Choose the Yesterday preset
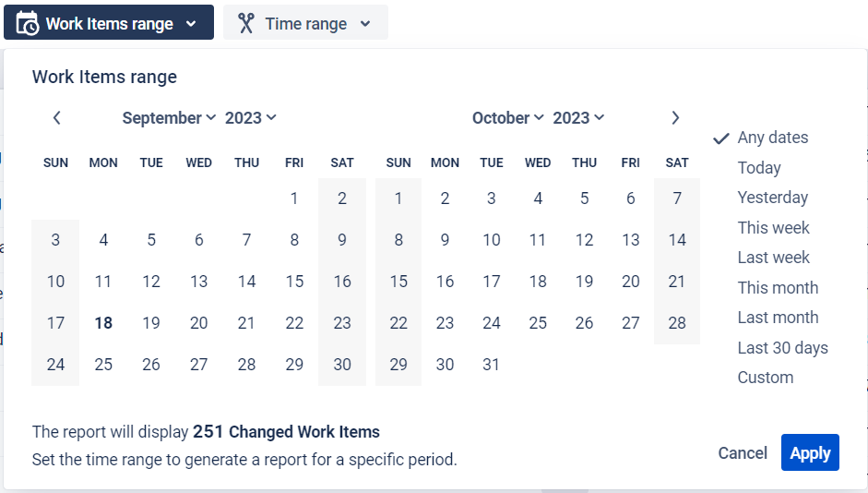This screenshot has height=493, width=868. click(772, 198)
